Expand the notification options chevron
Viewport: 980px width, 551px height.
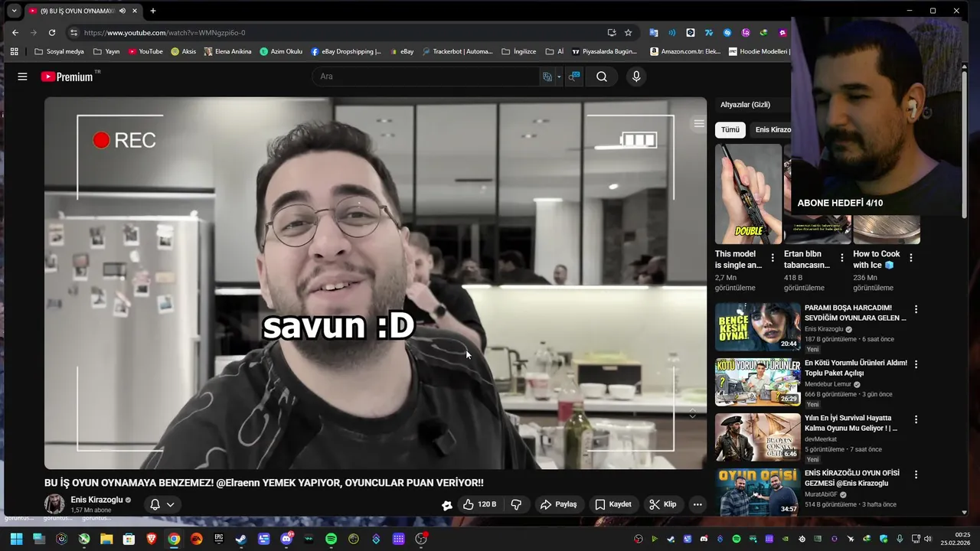[170, 504]
